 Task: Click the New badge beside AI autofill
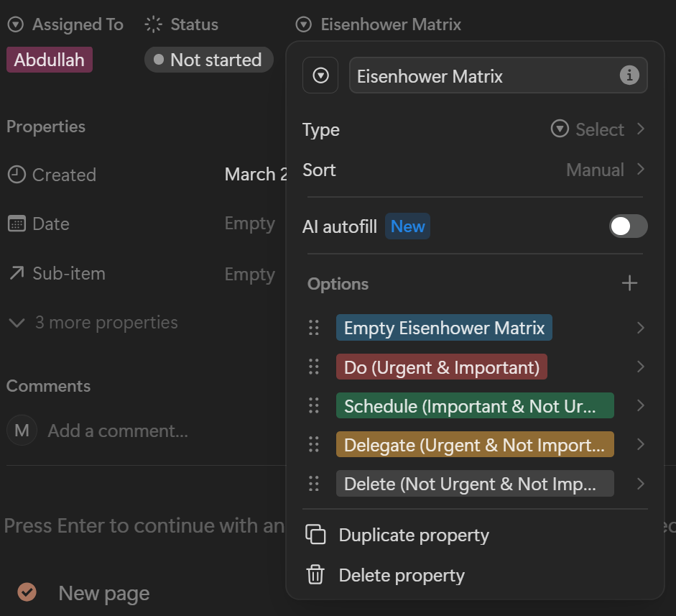[407, 226]
